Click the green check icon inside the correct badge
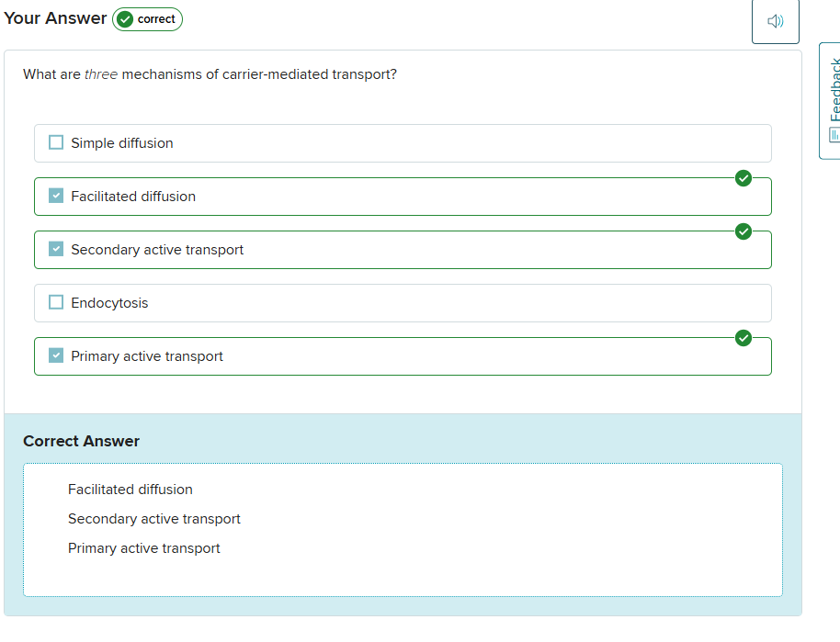Screen dimensions: 840x642 coord(125,19)
